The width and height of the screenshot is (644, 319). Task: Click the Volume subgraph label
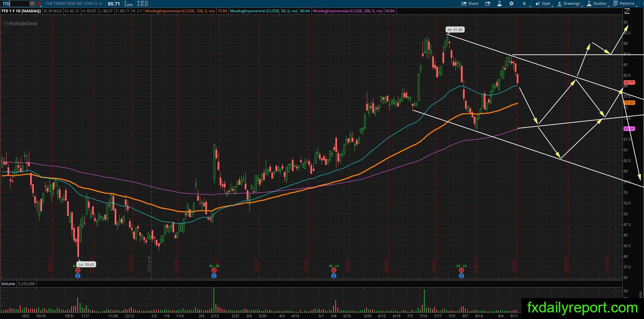(x=8, y=284)
